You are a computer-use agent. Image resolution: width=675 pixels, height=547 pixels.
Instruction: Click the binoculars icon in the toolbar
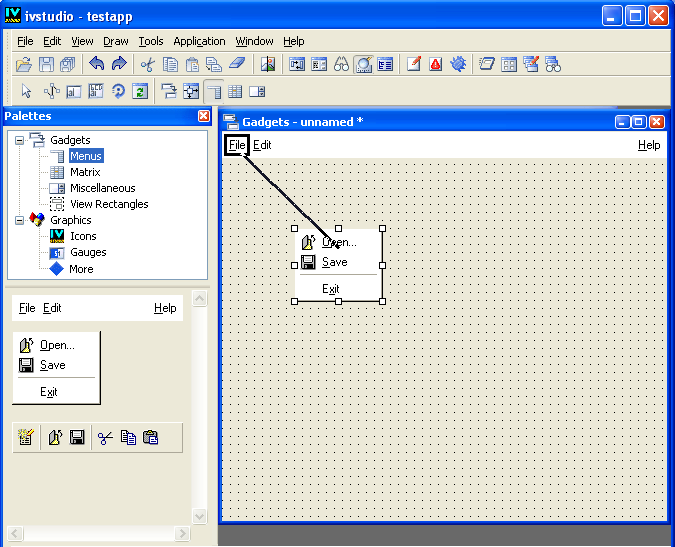341,64
